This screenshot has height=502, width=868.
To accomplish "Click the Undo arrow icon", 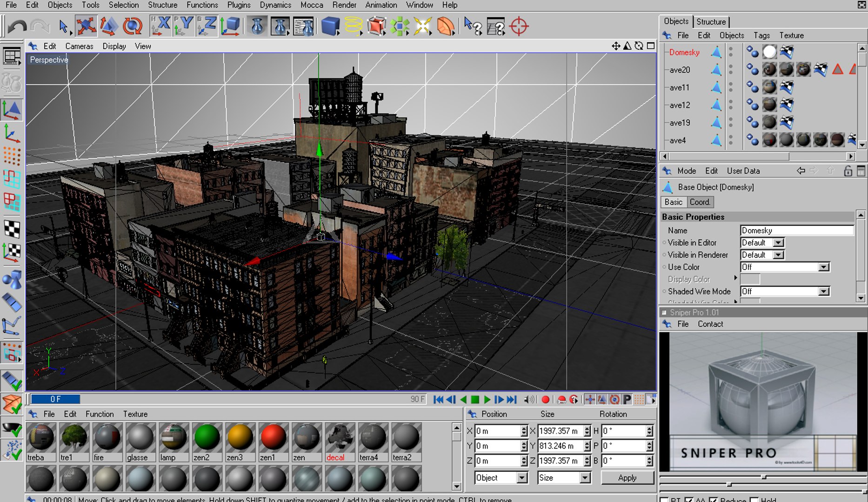I will (x=18, y=26).
